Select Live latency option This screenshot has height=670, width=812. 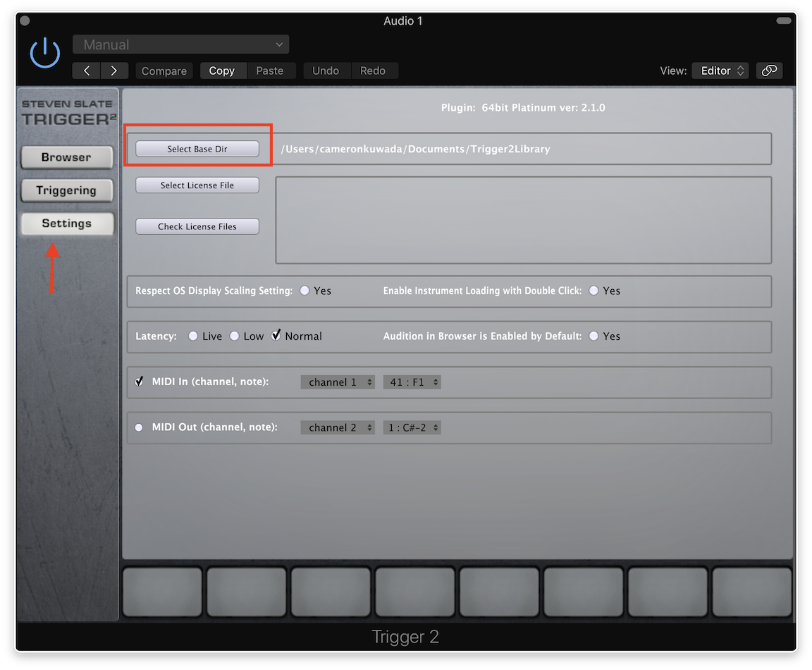coord(192,336)
